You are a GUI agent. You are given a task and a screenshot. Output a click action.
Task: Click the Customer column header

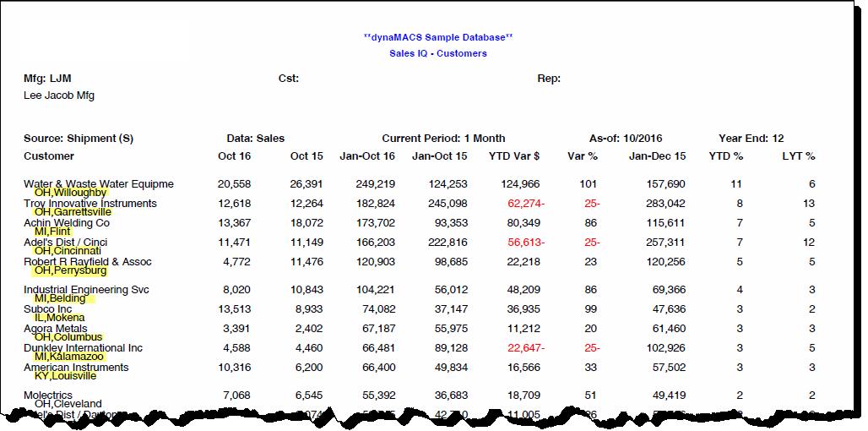(x=49, y=156)
